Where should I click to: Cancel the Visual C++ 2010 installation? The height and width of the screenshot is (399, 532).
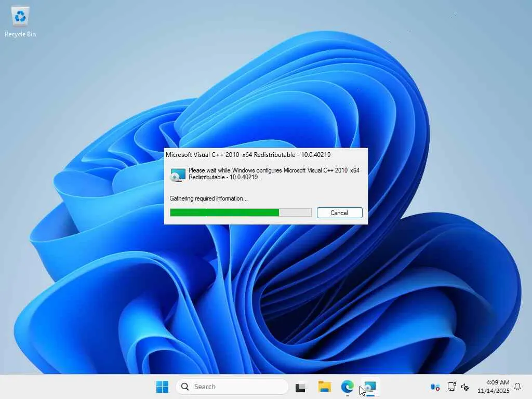coord(339,212)
